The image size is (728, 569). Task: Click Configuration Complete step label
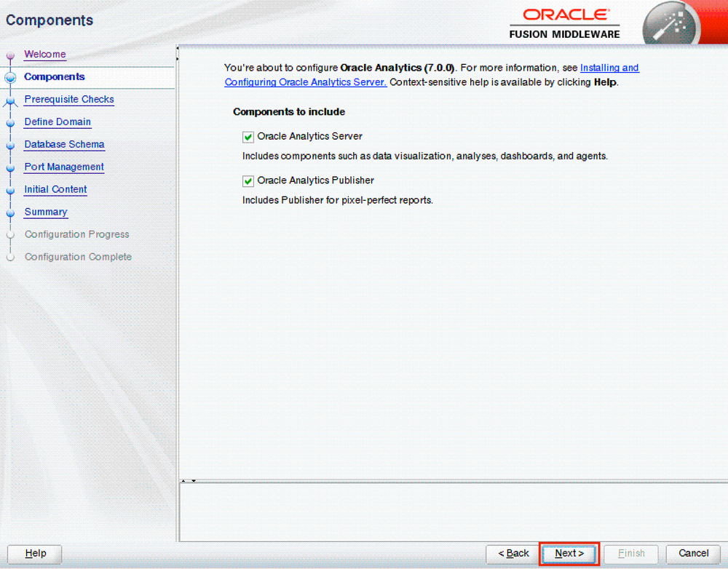click(x=78, y=257)
